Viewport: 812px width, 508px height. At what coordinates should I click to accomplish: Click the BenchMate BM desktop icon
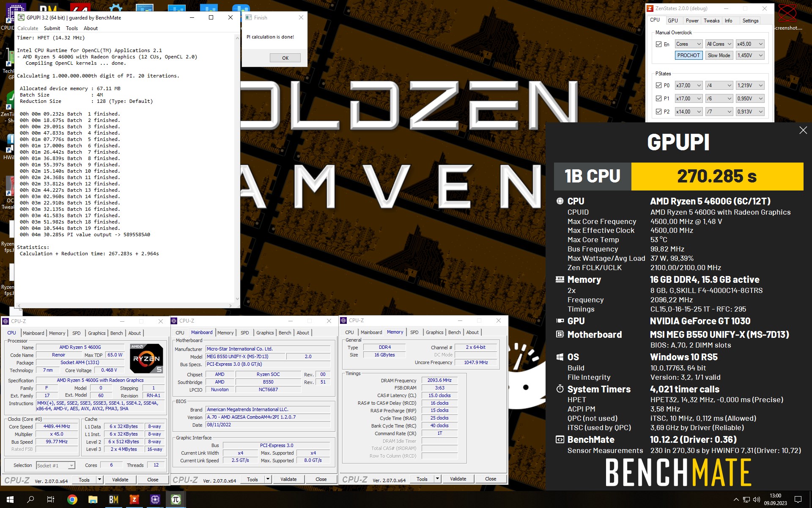[x=48, y=8]
